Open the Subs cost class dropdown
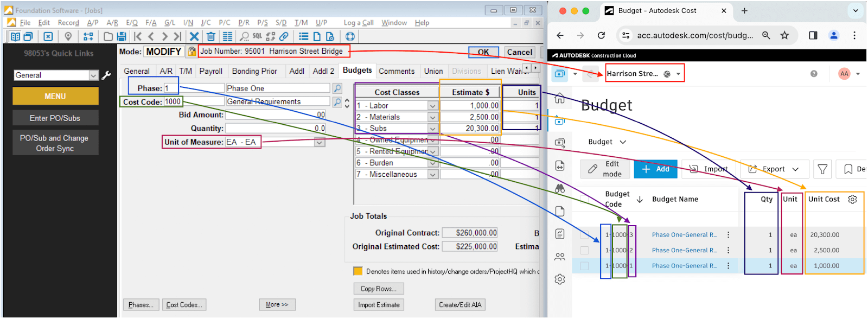Image resolution: width=868 pixels, height=319 pixels. click(432, 129)
